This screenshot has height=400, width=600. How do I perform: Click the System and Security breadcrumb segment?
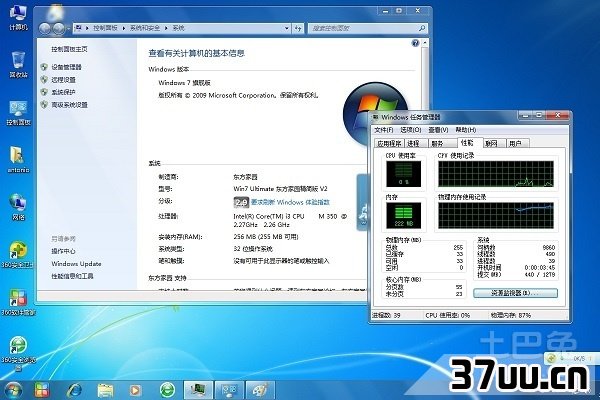tap(145, 28)
